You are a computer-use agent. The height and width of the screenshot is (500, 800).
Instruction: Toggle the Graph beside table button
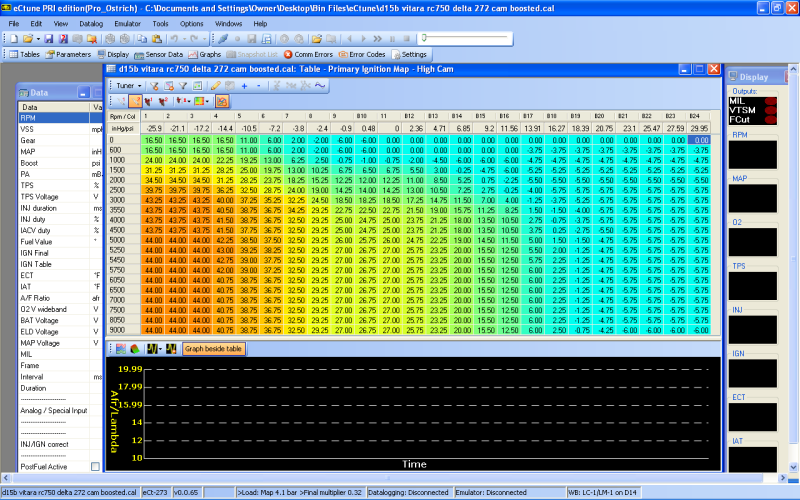[213, 349]
